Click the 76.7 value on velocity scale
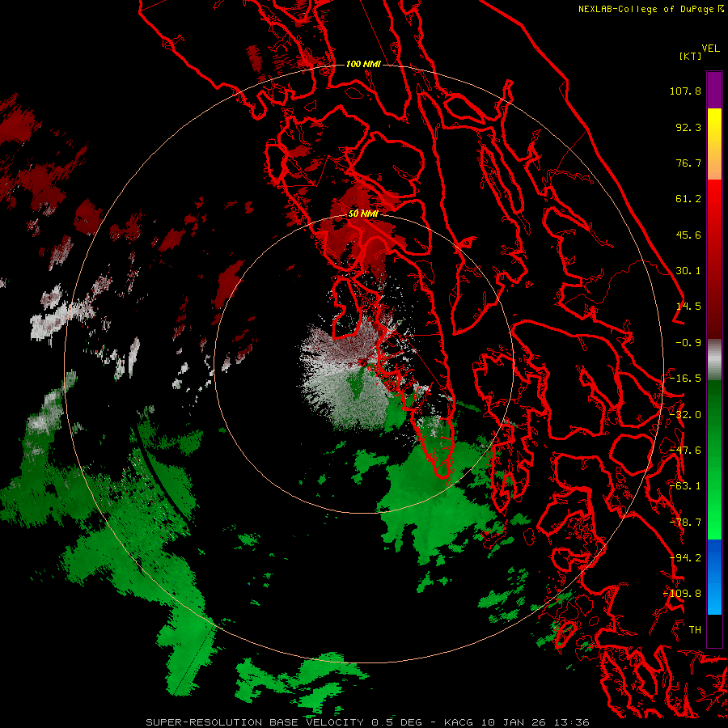This screenshot has width=728, height=728. [688, 163]
